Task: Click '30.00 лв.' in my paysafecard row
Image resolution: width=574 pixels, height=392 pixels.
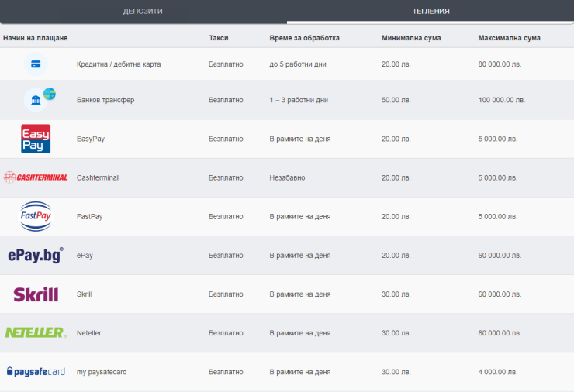Action: tap(396, 372)
